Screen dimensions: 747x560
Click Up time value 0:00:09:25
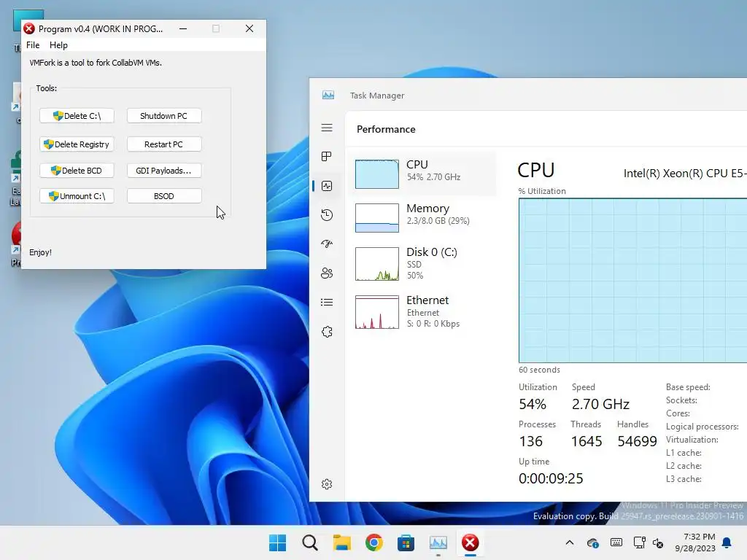tap(551, 478)
